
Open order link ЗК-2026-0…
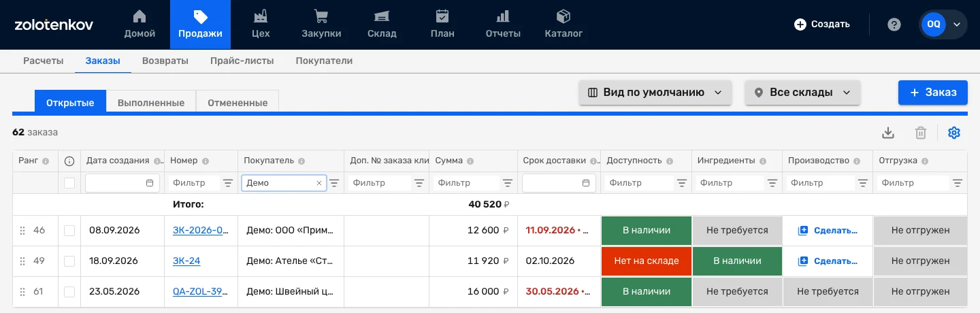(x=200, y=231)
